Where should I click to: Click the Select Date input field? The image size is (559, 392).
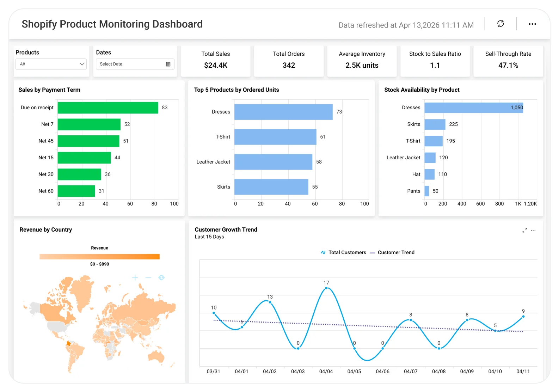point(135,64)
